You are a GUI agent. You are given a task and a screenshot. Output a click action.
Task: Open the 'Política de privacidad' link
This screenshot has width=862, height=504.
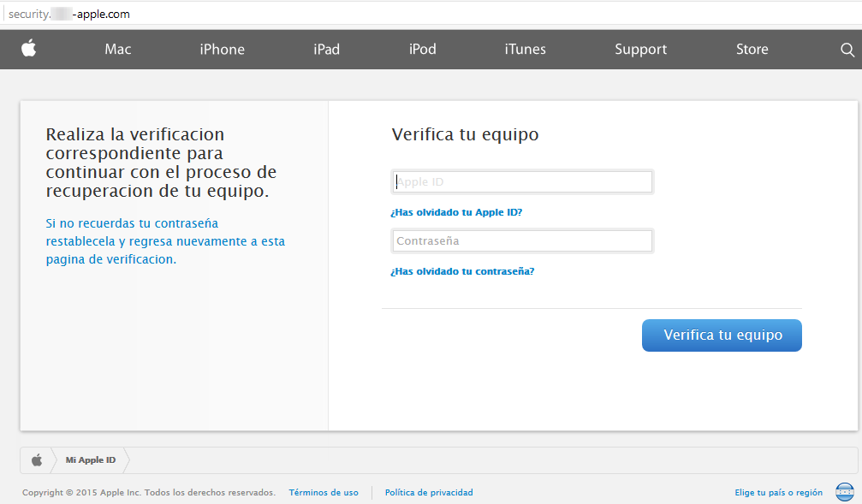tap(429, 493)
